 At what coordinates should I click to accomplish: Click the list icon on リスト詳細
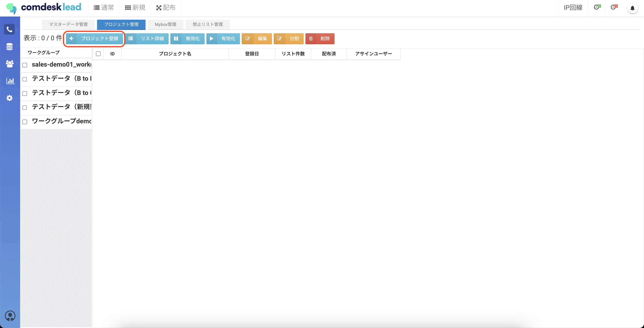pos(131,38)
